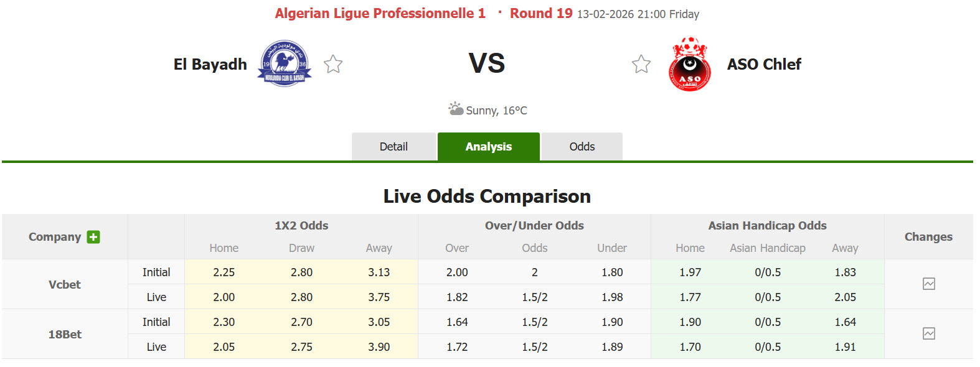Add a company with green plus icon
Viewport: 980px width, 367px height.
click(93, 237)
